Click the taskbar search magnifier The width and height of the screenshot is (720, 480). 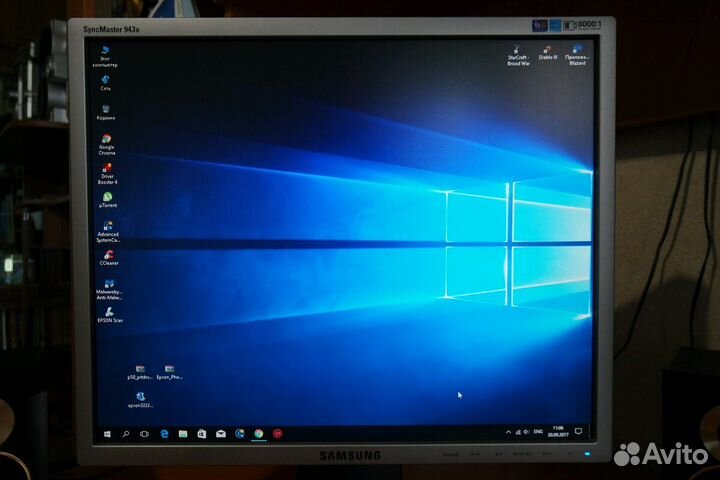(126, 434)
